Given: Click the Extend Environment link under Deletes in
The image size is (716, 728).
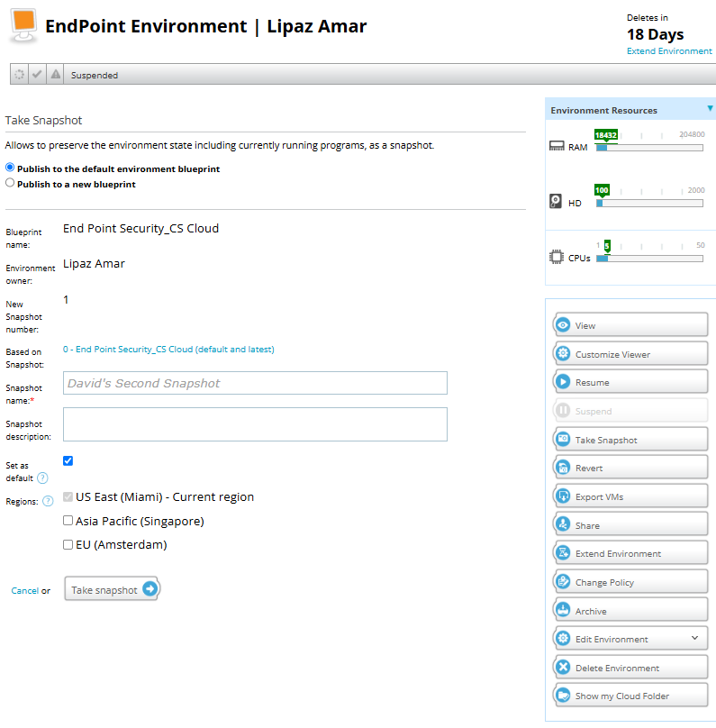Looking at the screenshot, I should [x=669, y=51].
